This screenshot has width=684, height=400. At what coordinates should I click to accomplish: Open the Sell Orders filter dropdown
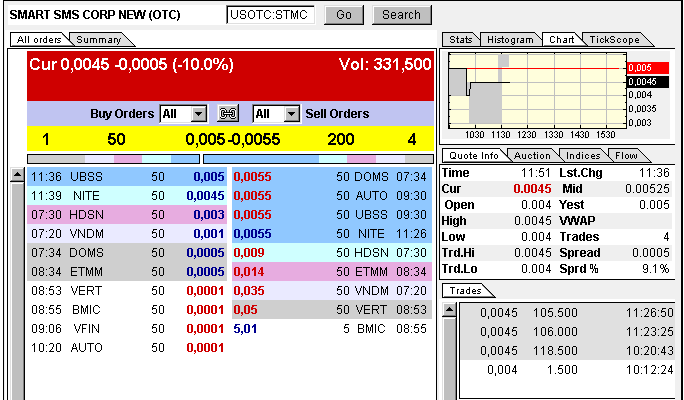click(x=290, y=114)
